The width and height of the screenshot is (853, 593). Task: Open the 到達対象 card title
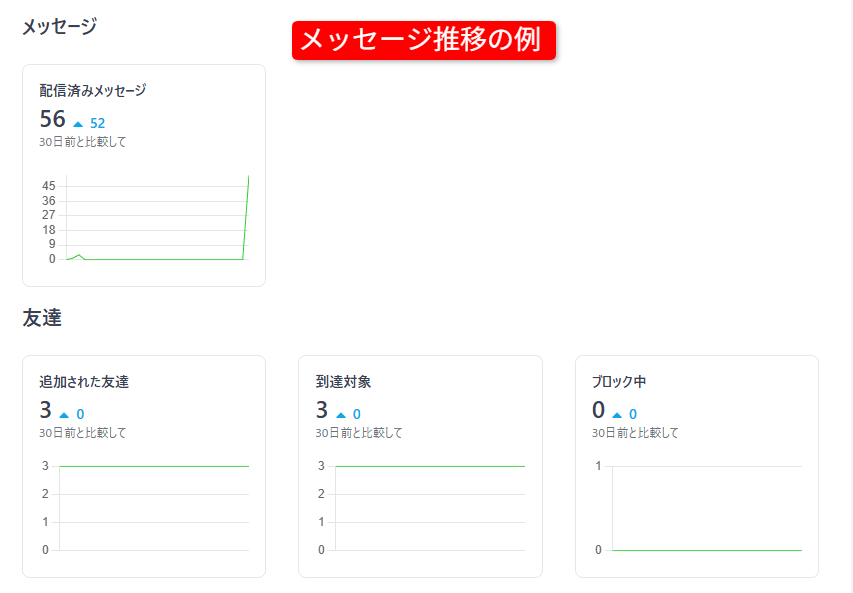click(x=343, y=382)
